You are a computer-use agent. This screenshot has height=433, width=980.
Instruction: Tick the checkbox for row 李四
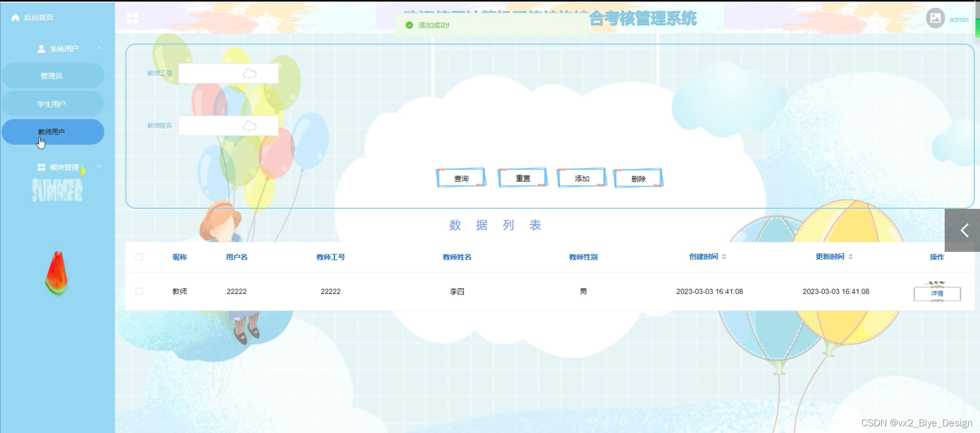coord(139,291)
